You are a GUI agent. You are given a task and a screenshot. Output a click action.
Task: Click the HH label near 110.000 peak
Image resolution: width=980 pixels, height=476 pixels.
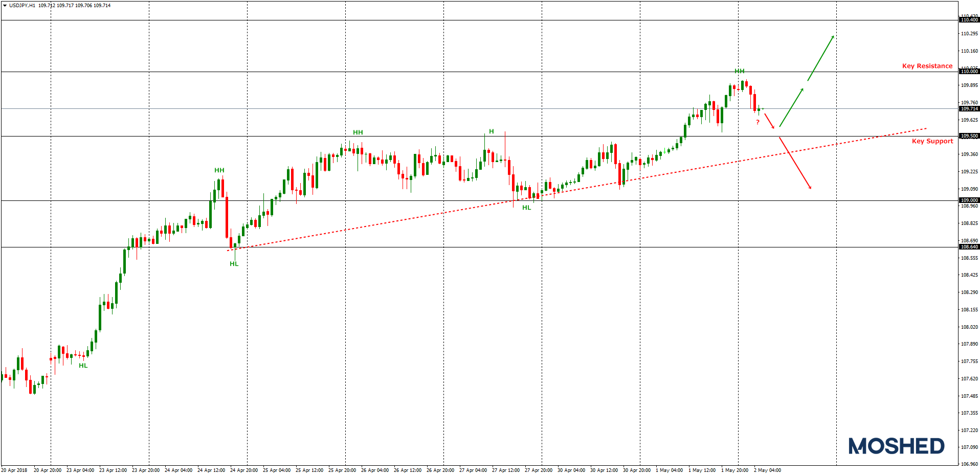[739, 71]
